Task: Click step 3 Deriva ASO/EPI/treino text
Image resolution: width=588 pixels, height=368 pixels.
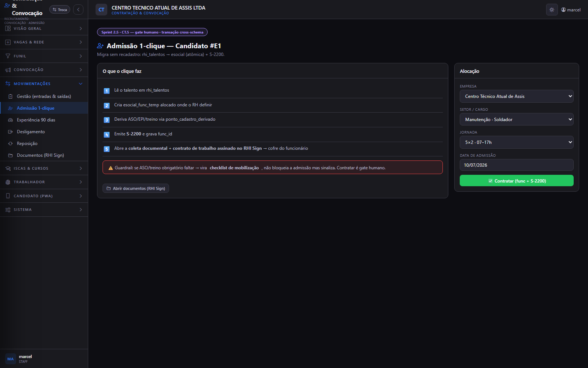Action: (x=165, y=119)
